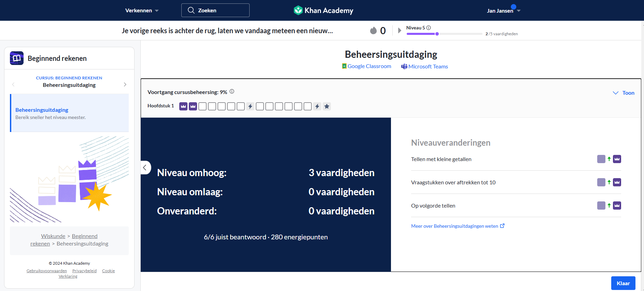Click the Hoofdstuk 1 label
Screen dimensions: 644x291
pyautogui.click(x=160, y=106)
